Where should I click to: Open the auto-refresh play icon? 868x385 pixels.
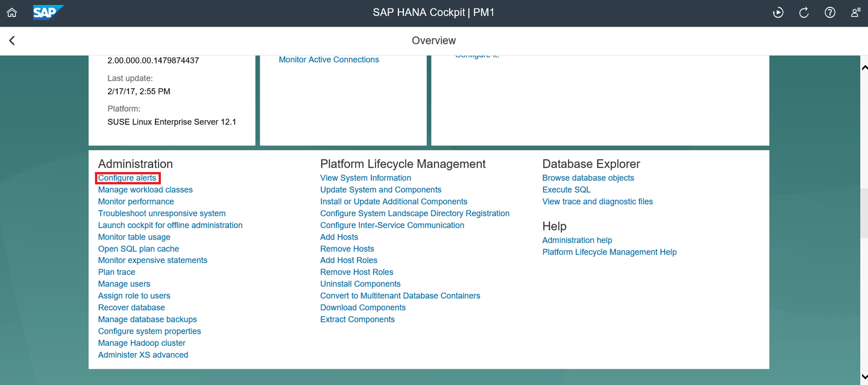[x=778, y=13]
